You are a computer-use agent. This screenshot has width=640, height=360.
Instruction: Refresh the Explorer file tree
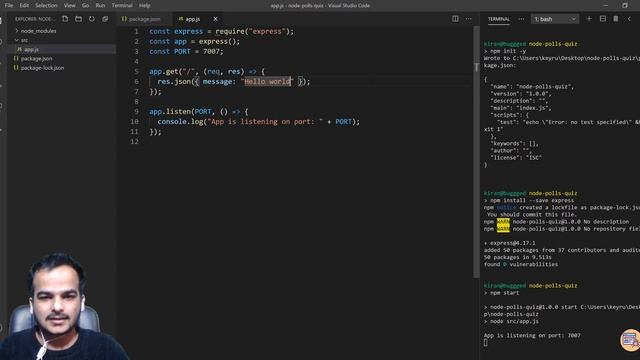tap(92, 19)
